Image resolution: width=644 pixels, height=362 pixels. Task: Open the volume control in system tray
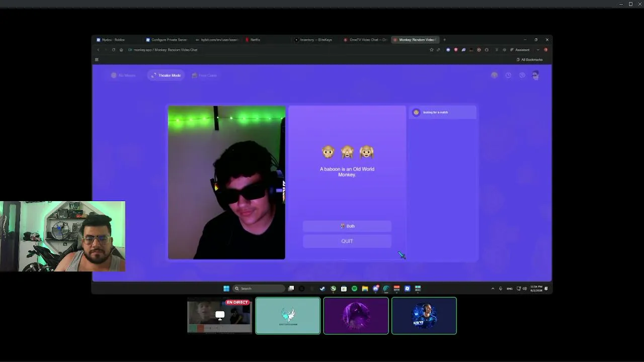point(525,289)
